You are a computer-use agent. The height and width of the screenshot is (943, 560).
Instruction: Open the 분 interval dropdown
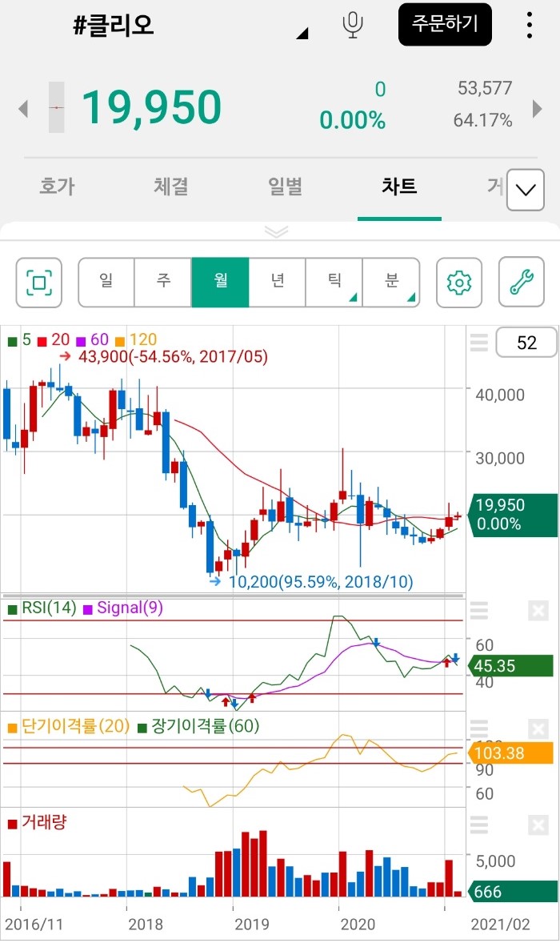391,283
